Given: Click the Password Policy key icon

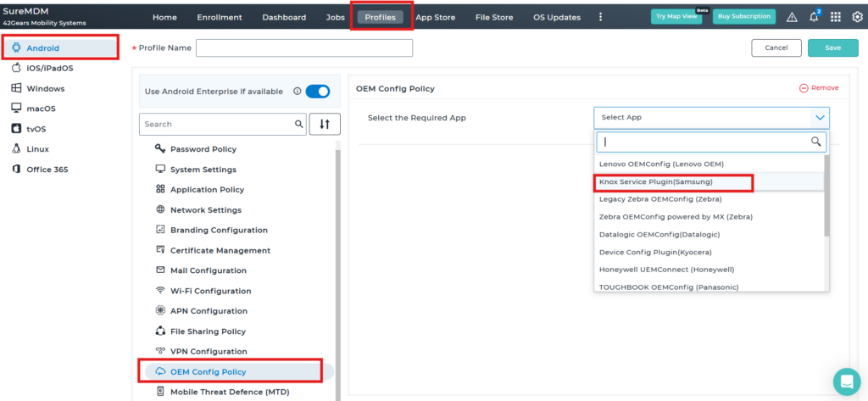Looking at the screenshot, I should 160,149.
